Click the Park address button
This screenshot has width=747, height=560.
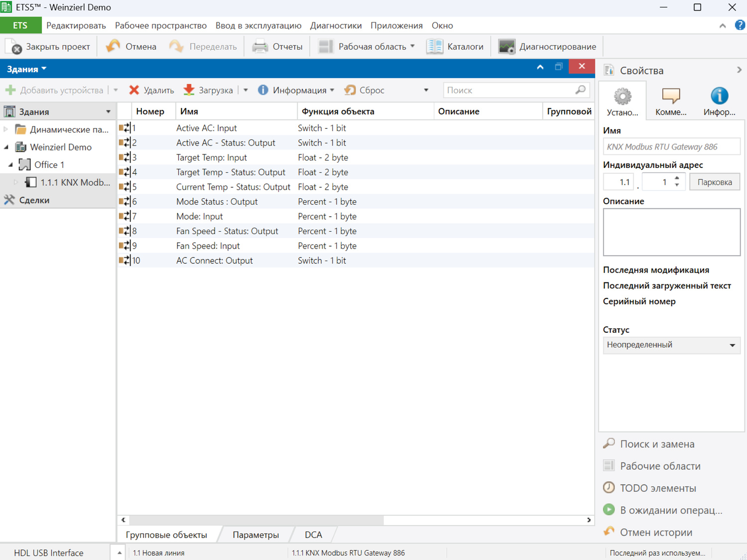[x=714, y=182]
